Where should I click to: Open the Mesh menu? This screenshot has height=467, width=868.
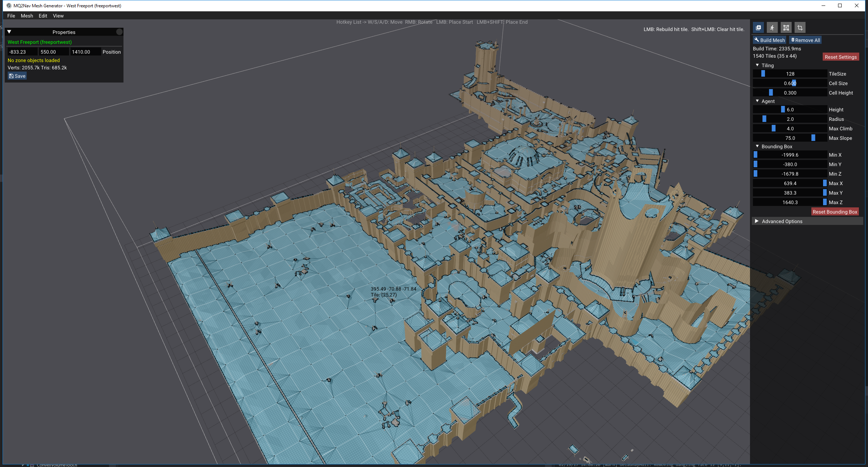pyautogui.click(x=27, y=16)
